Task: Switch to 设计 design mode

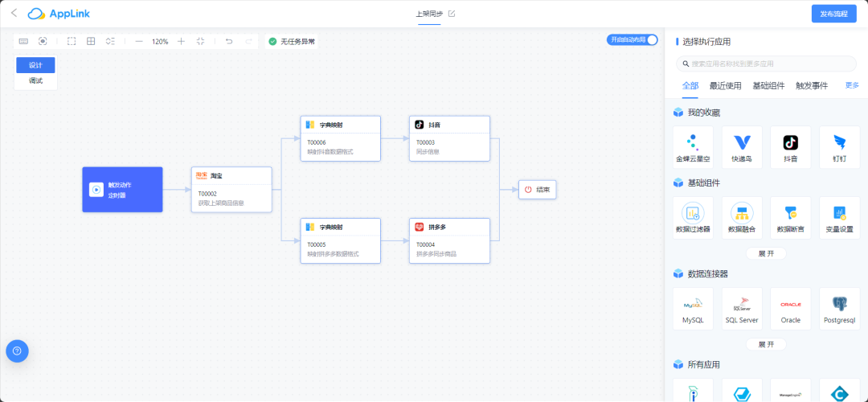Action: 35,65
